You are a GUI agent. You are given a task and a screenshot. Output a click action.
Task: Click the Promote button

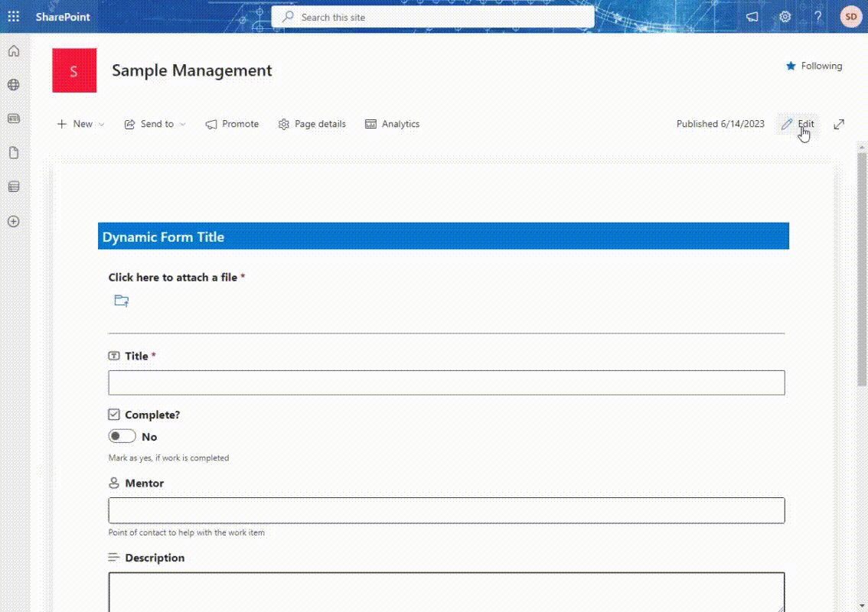[232, 124]
